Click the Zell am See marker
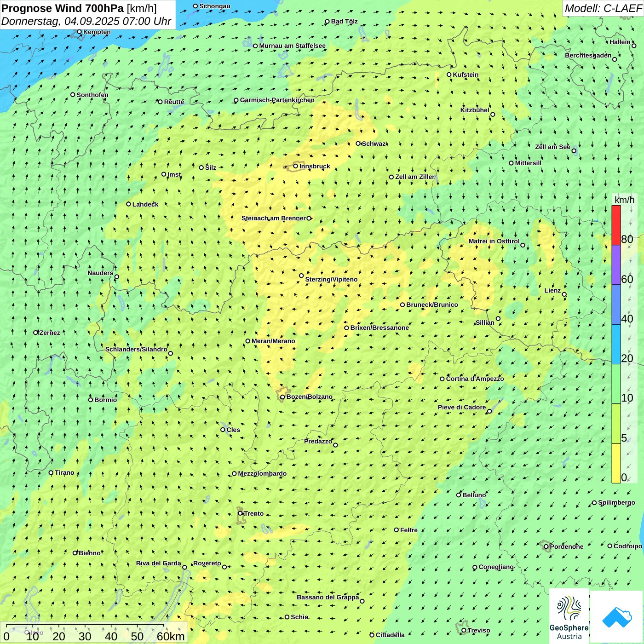This screenshot has width=644, height=644. click(x=574, y=150)
